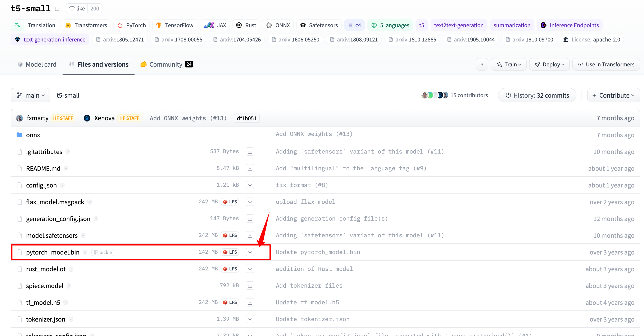
Task: Download the pytorch_model.bin file
Action: click(250, 252)
